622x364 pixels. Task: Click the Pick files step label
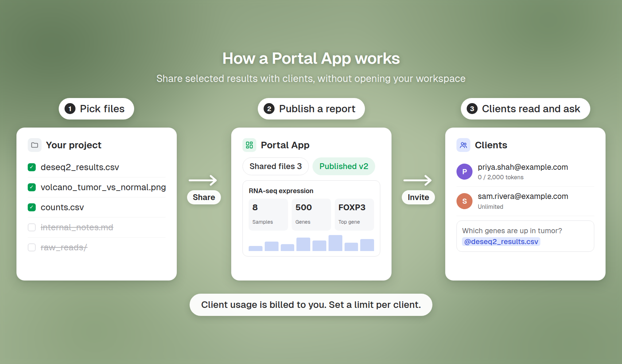[x=96, y=109]
